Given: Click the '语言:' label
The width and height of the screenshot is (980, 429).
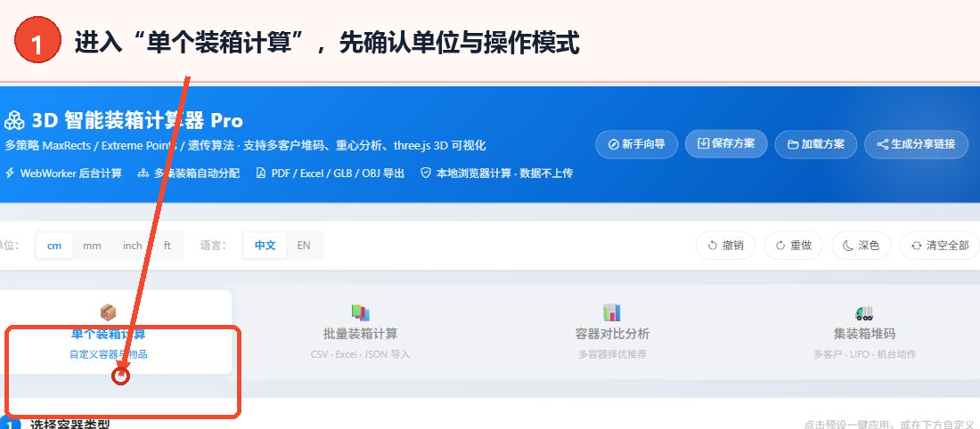Looking at the screenshot, I should click(213, 246).
